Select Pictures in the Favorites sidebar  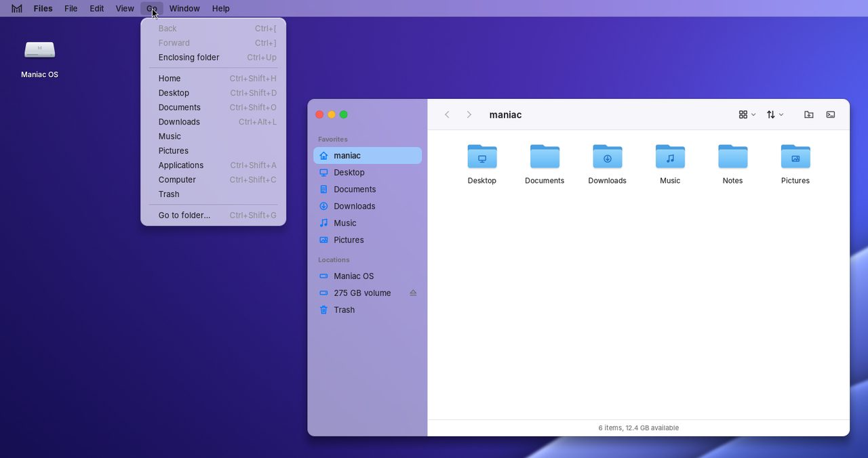tap(368, 240)
